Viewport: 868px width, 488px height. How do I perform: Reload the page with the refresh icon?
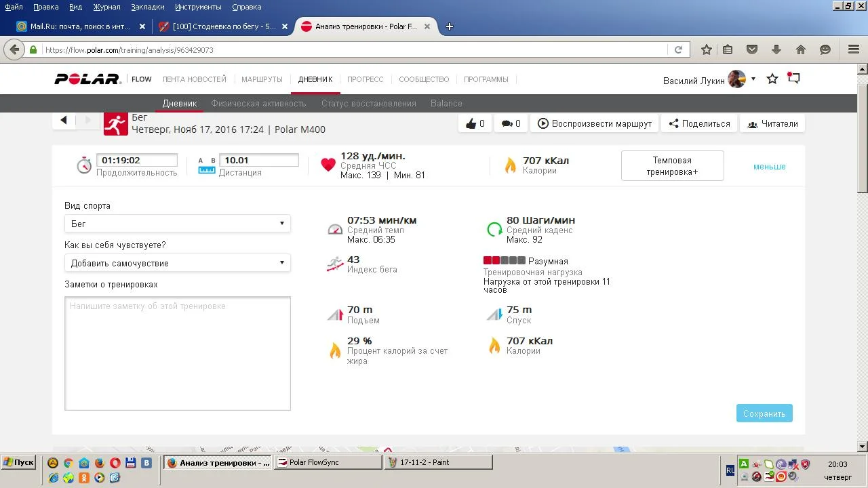tap(678, 49)
